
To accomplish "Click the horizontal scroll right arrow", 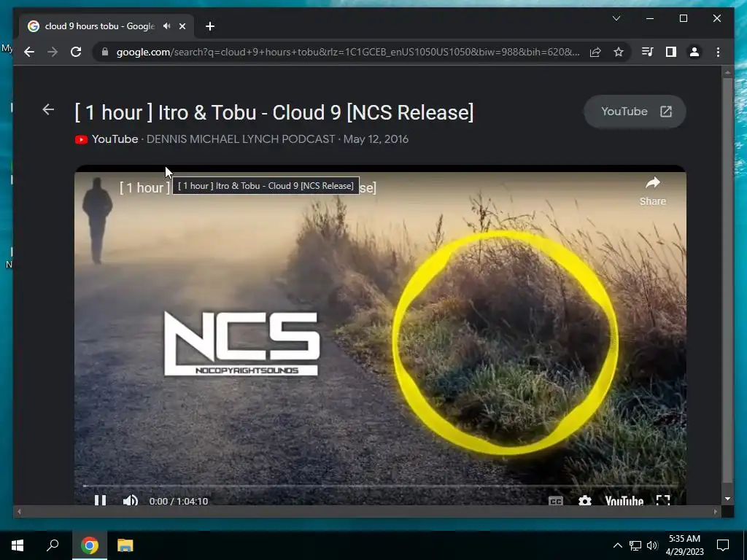I will tap(716, 512).
